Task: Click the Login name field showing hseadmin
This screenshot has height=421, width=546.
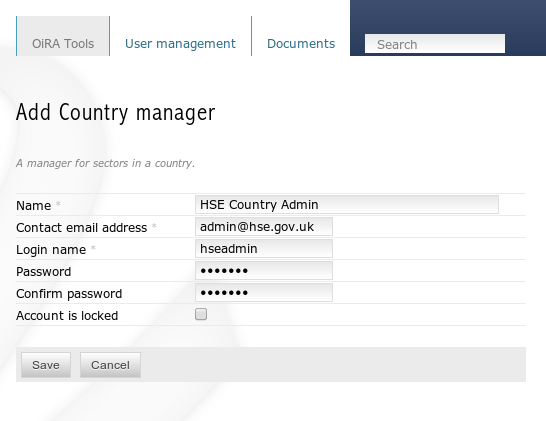Action: click(x=264, y=249)
